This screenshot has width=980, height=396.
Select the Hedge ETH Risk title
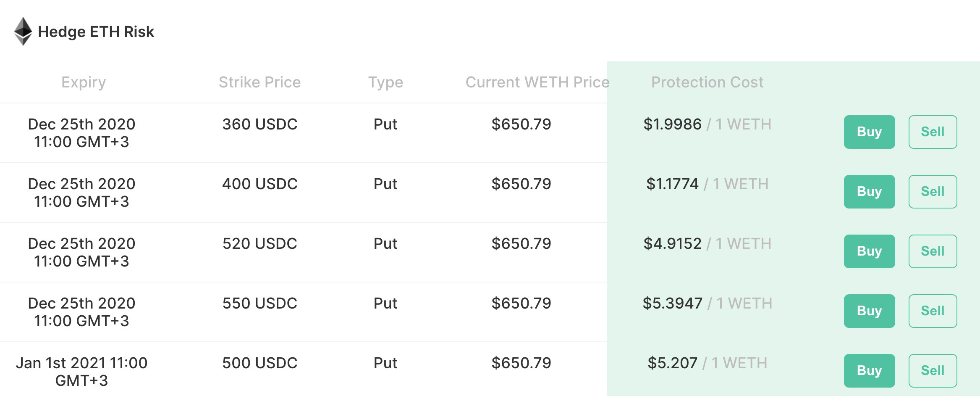[96, 32]
